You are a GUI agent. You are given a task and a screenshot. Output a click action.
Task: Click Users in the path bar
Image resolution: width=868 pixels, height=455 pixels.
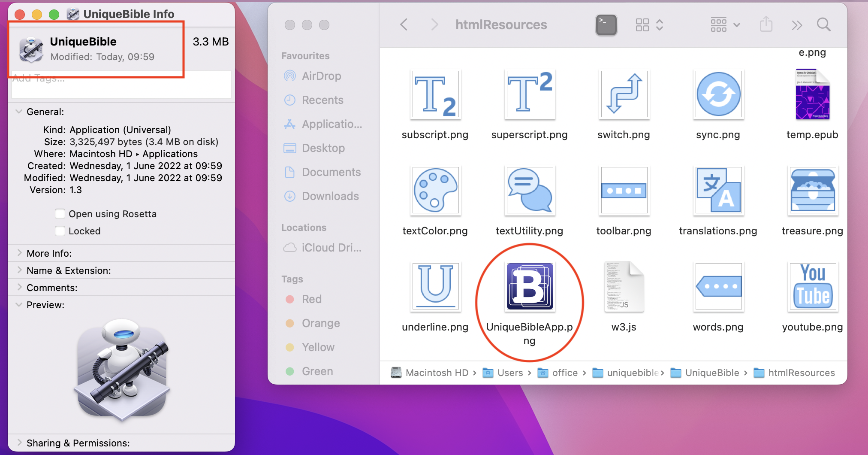tap(503, 373)
